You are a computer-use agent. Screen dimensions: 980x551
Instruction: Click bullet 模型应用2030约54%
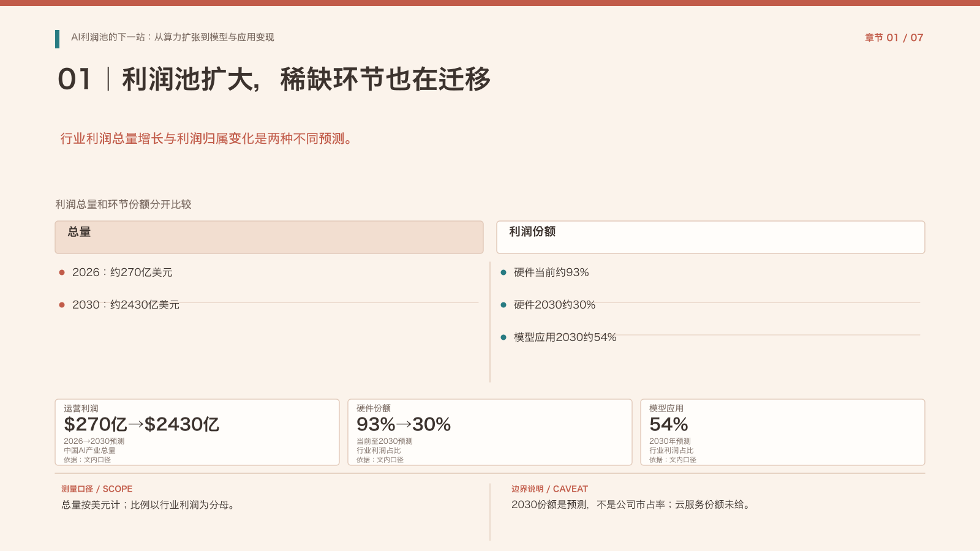(x=565, y=337)
